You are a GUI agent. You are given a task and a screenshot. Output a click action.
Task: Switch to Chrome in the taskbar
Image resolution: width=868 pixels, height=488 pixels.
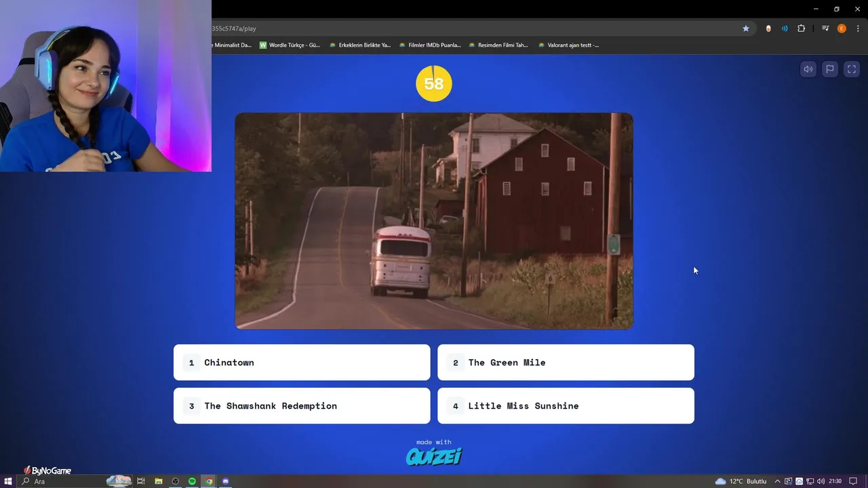coord(209,481)
